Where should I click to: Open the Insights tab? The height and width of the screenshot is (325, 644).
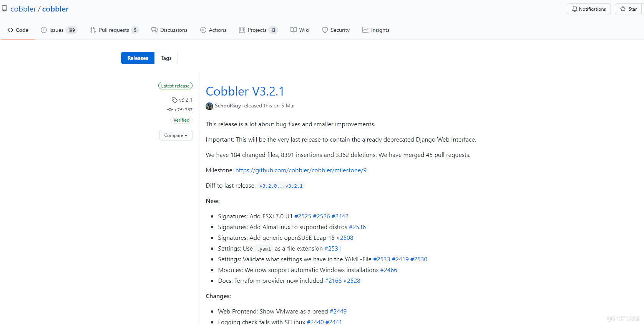click(376, 30)
